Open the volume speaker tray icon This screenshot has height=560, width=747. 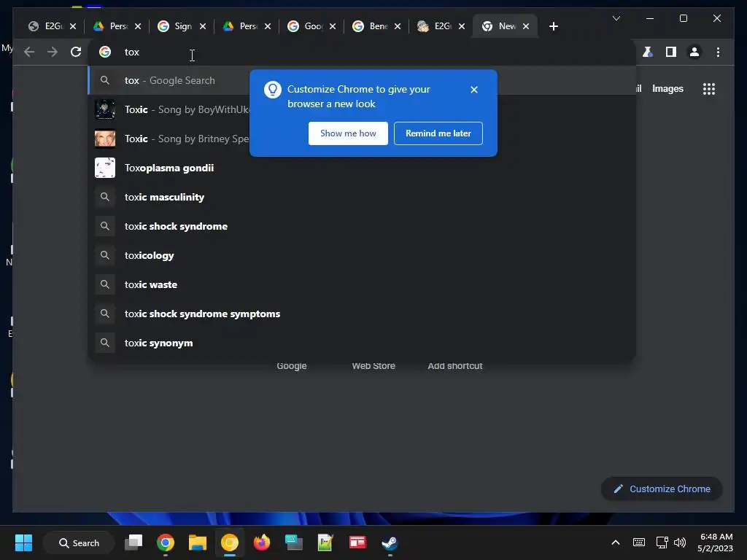(x=680, y=542)
